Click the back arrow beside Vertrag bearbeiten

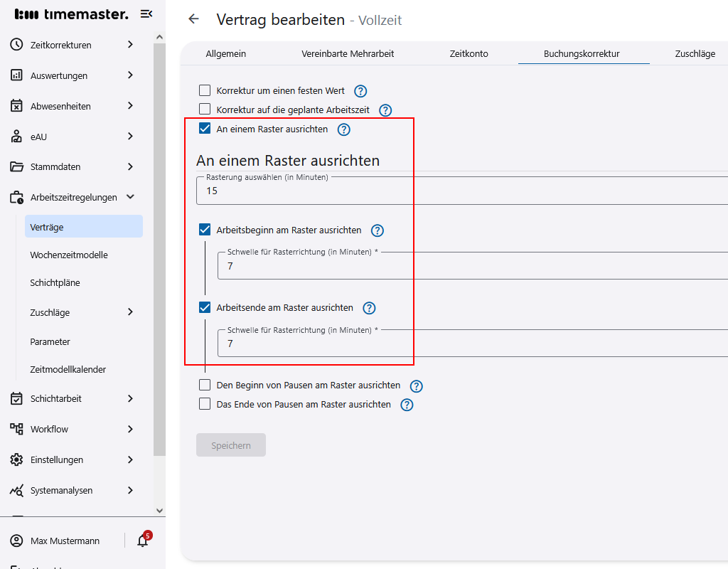[x=193, y=19]
